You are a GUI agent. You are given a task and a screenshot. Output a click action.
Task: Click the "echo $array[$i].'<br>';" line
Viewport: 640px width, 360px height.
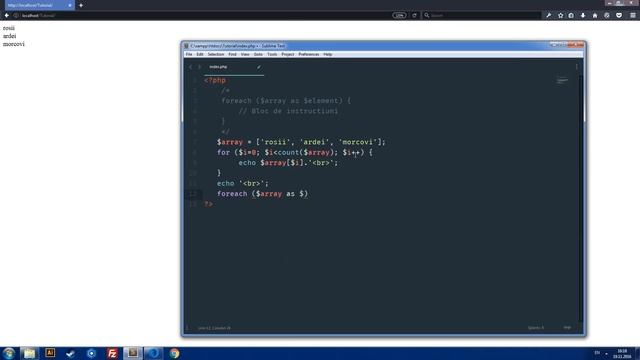click(x=288, y=163)
